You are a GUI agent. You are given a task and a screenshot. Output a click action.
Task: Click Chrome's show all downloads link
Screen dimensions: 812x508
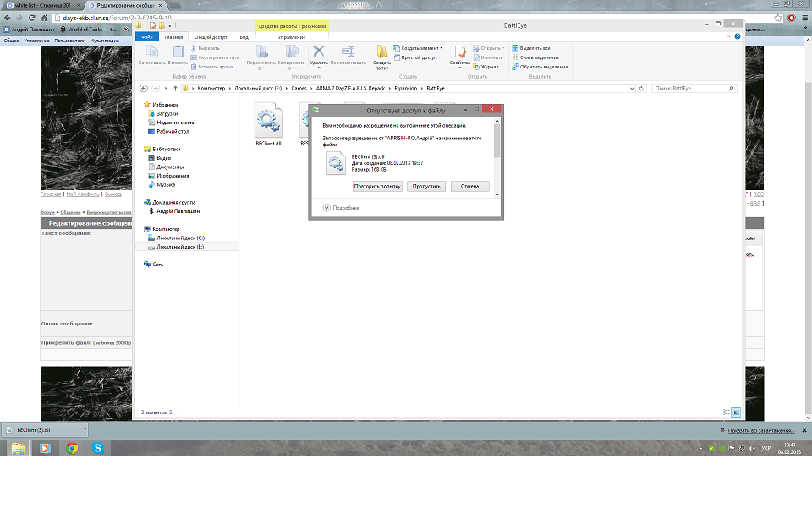click(x=760, y=430)
